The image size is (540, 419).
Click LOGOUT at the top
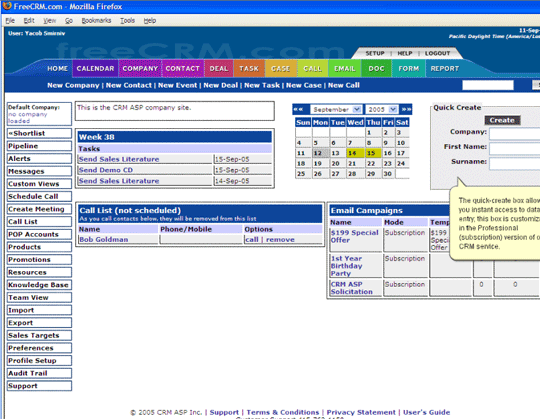coord(437,53)
